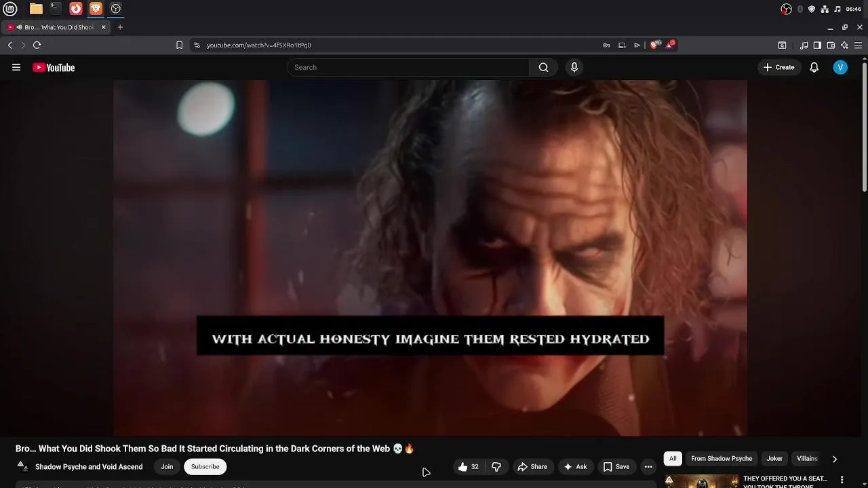
Task: Open Brave Leo AI sparkle icon
Action: (x=844, y=45)
